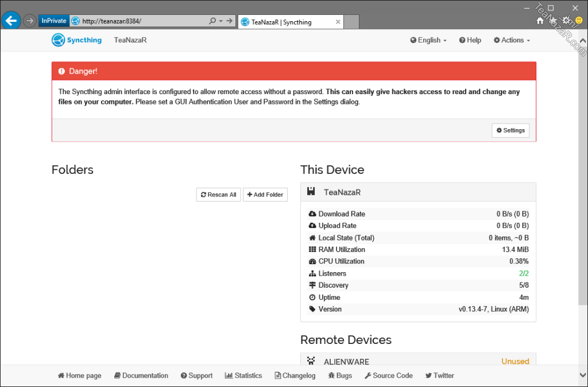Click the CPU Utilization gauge icon
588x387 pixels.
tap(312, 261)
